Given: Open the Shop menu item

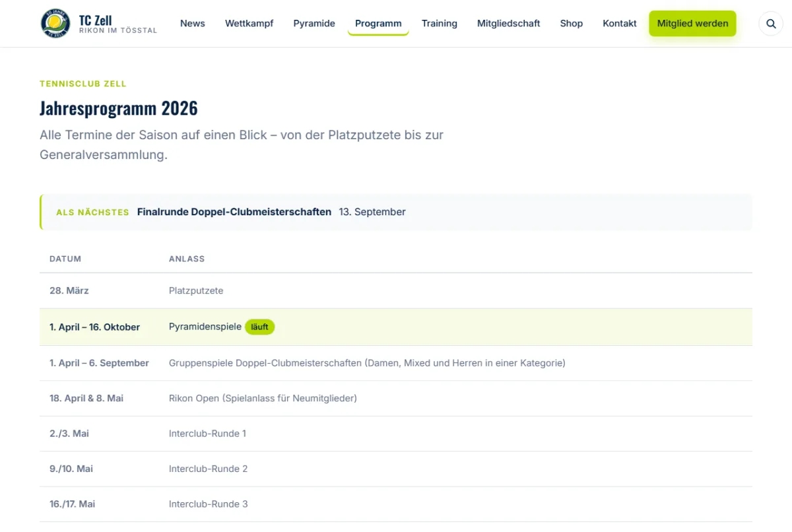Looking at the screenshot, I should 572,23.
